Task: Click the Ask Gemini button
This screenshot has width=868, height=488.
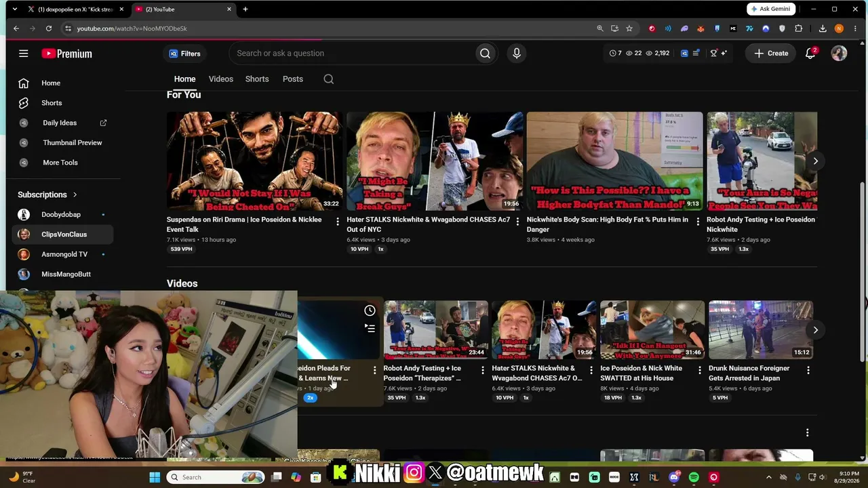Action: tap(770, 9)
